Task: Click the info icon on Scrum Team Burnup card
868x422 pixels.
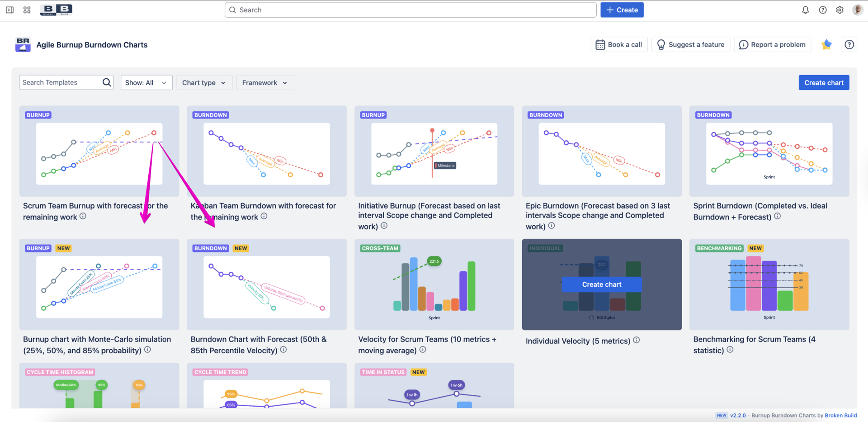Action: tap(83, 216)
